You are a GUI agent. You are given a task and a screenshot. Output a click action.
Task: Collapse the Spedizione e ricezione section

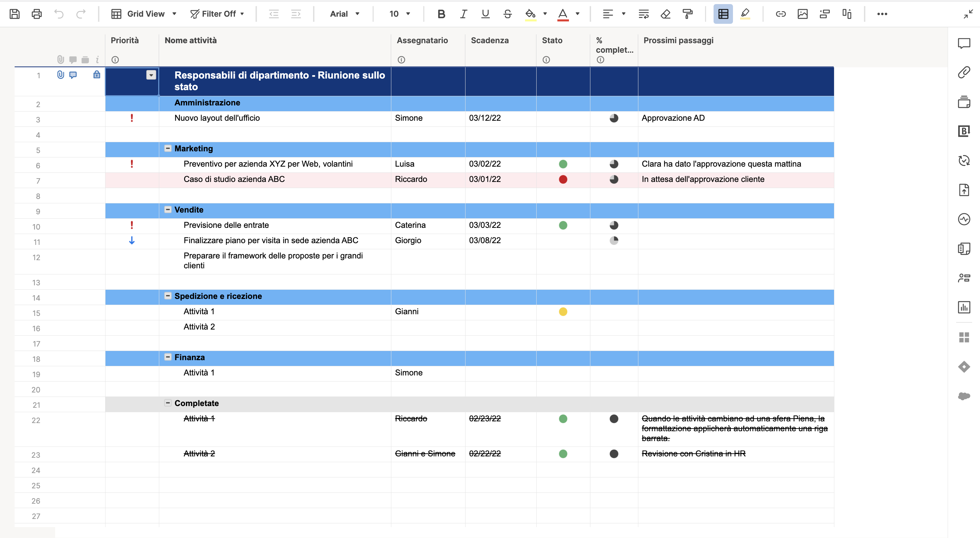pyautogui.click(x=167, y=296)
